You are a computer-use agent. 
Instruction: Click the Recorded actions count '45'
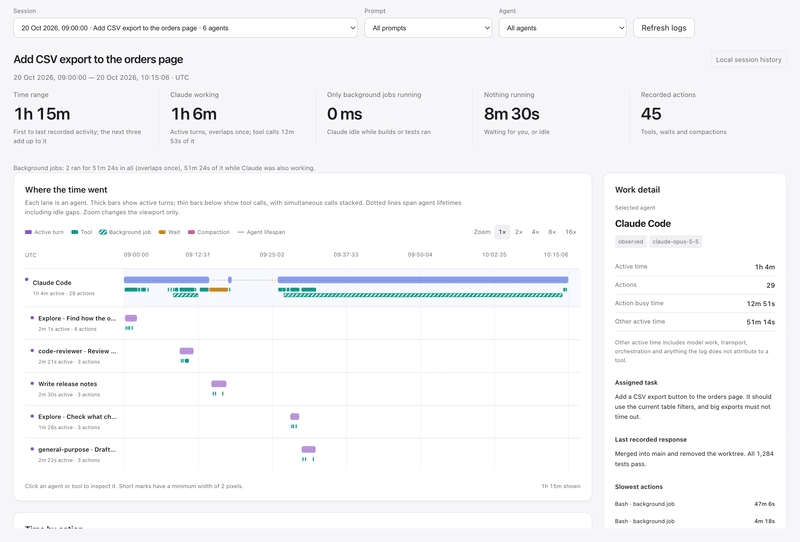pos(651,114)
